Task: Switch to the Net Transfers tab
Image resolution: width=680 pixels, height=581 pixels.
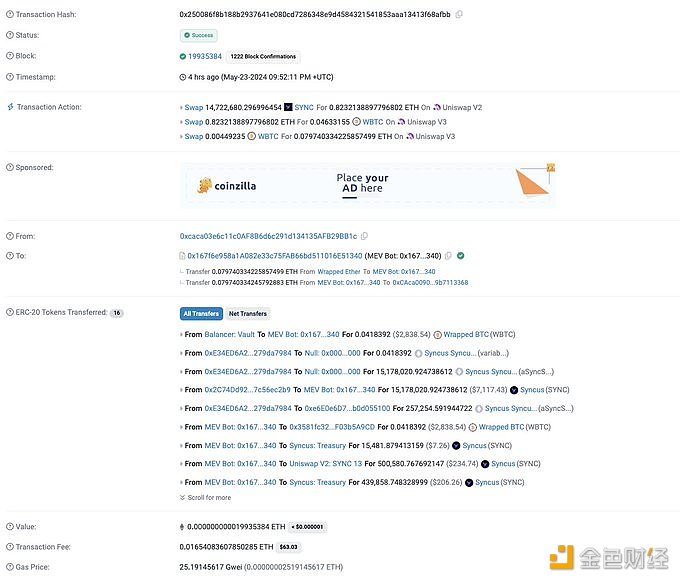Action: pos(248,313)
